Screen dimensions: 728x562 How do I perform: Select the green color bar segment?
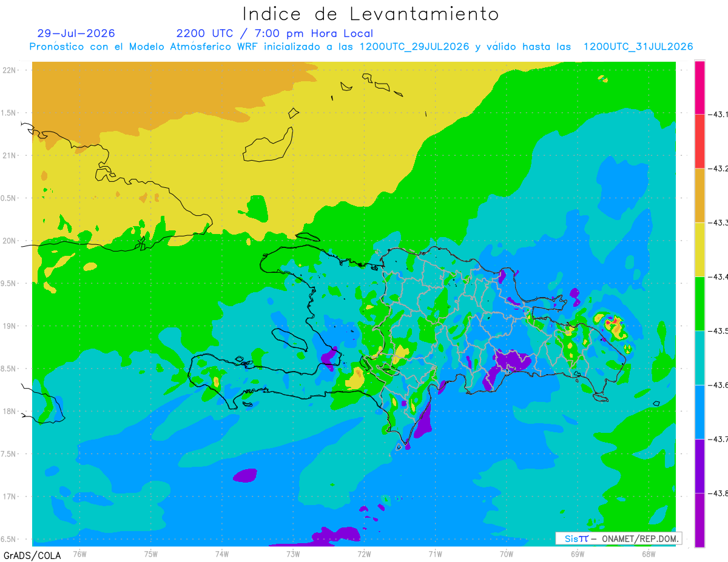point(699,303)
